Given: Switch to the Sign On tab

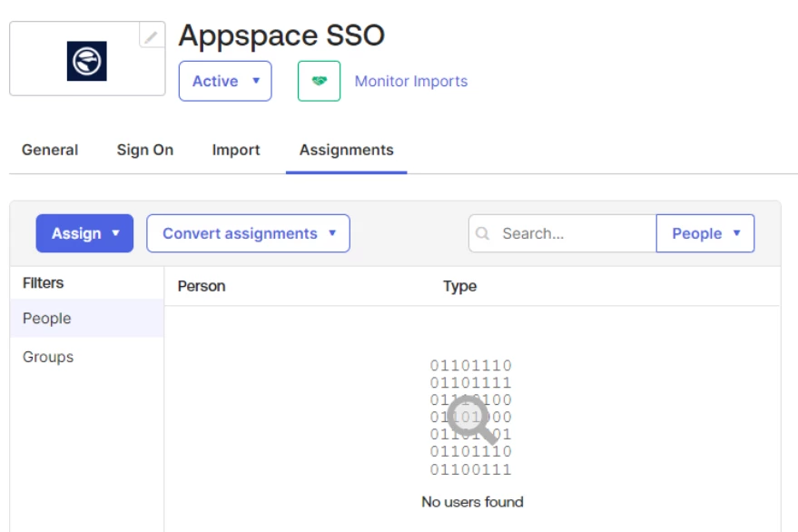Looking at the screenshot, I should 145,150.
